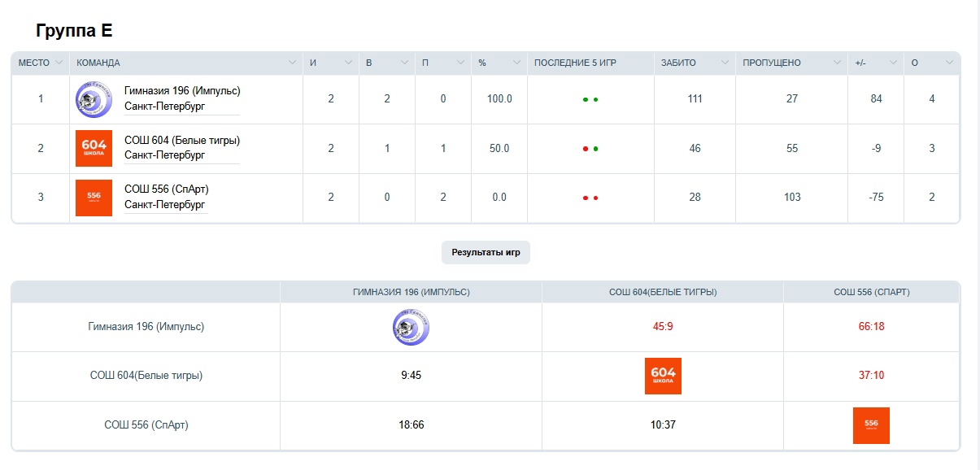Open team link СОШ 604 (Белые тигры)
This screenshot has width=980, height=470.
click(x=182, y=141)
